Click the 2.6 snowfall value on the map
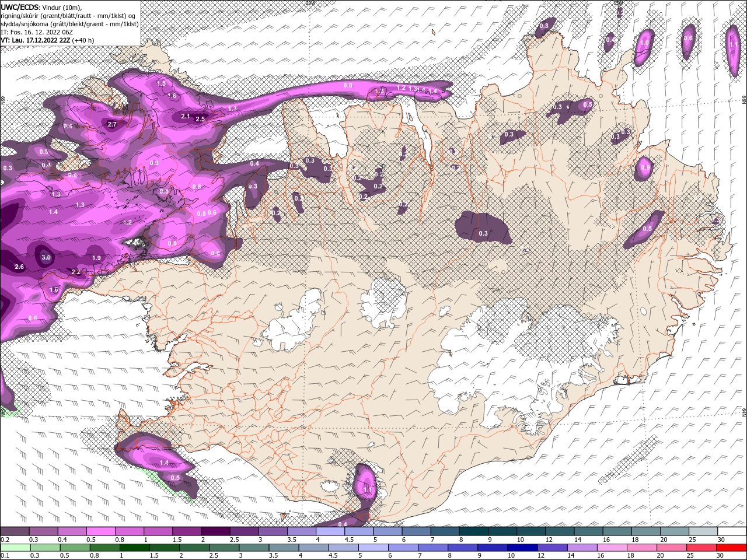Viewport: 747px width, 560px height. tap(19, 267)
